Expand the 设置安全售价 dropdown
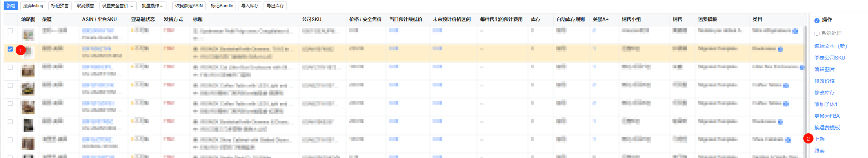Image resolution: width=868 pixels, height=158 pixels. click(x=117, y=6)
